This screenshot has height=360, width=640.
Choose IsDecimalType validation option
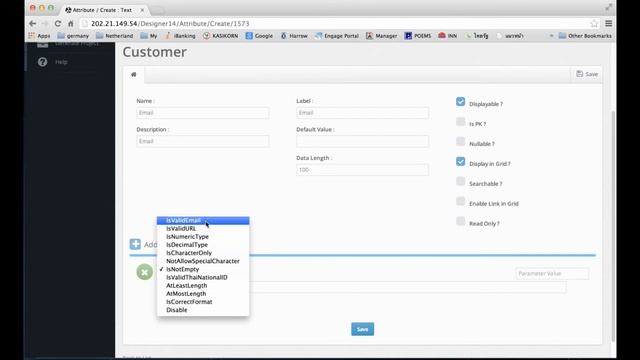pos(203,245)
